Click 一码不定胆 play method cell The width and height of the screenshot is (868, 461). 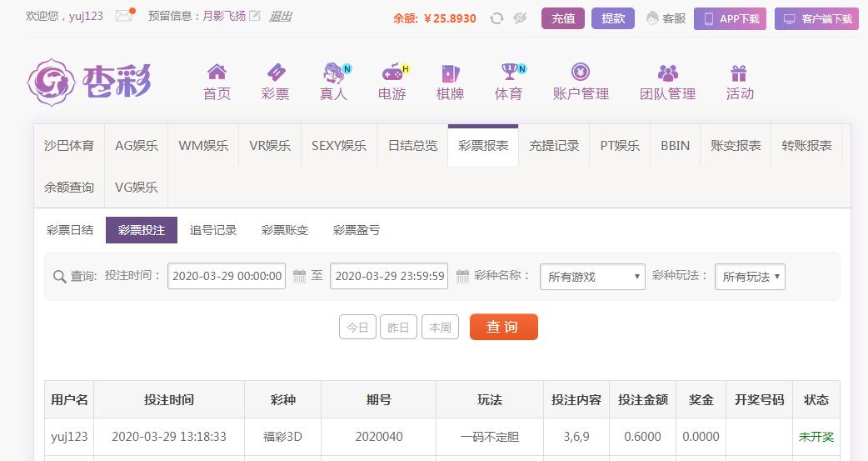click(x=490, y=437)
